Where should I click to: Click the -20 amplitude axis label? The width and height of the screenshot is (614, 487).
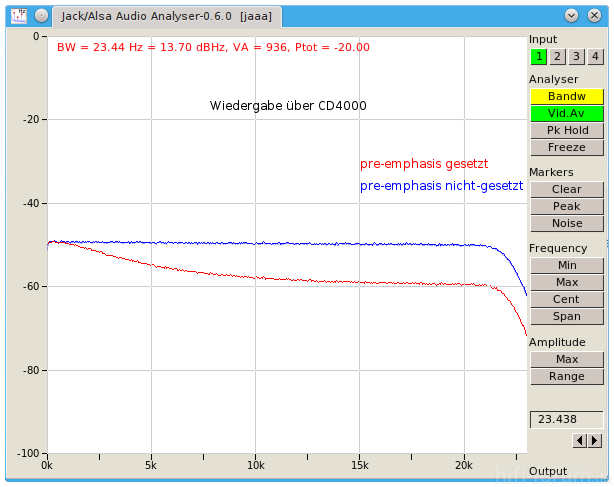pos(32,119)
